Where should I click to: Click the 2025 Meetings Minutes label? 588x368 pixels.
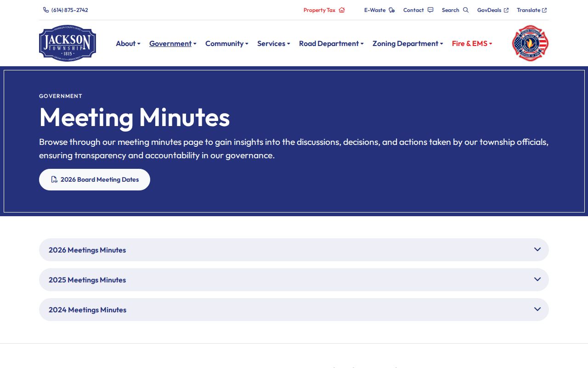pos(87,280)
